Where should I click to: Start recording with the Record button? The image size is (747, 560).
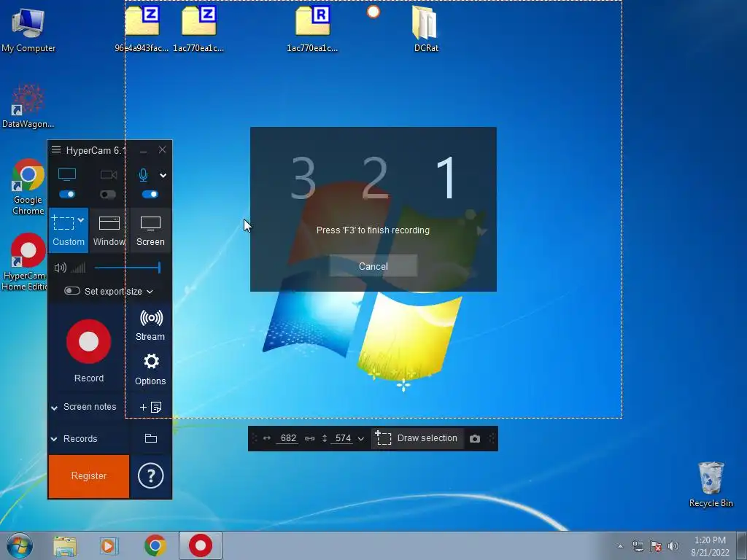88,341
